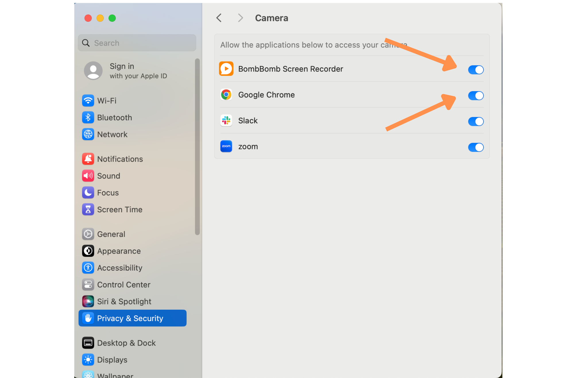The width and height of the screenshot is (588, 378).
Task: Click the Wi-Fi icon in sidebar
Action: coord(88,101)
